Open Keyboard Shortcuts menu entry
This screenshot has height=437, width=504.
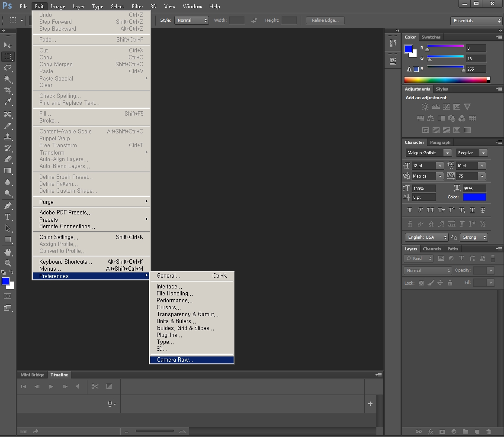coord(91,262)
